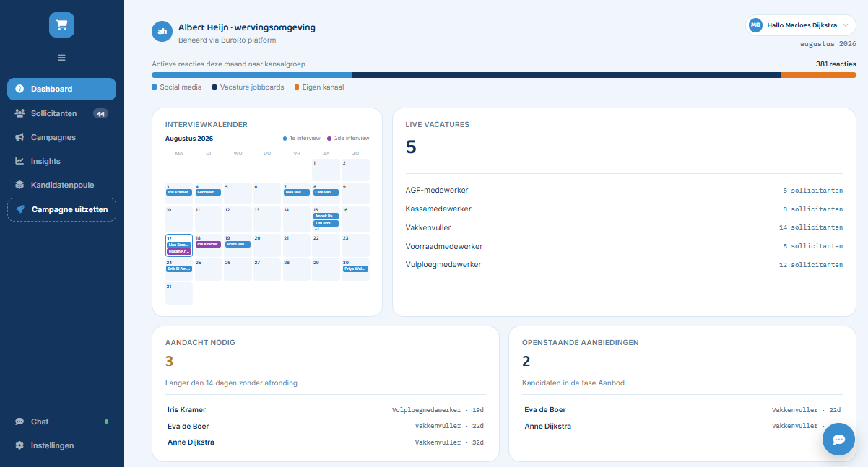Image resolution: width=868 pixels, height=467 pixels.
Task: Open the Kassamedewerker vacancy row
Action: pyautogui.click(x=624, y=209)
